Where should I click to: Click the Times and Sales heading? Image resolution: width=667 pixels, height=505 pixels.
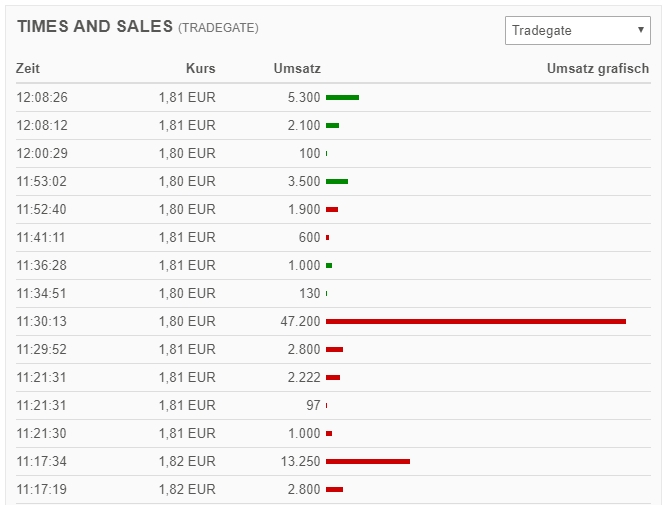(x=95, y=27)
